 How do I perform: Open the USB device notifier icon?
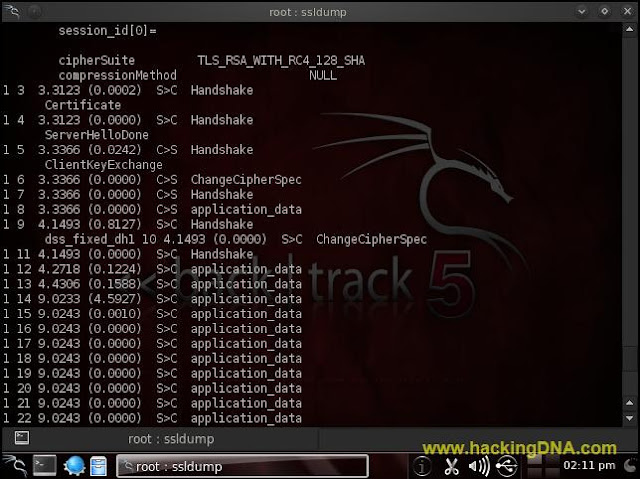(x=507, y=466)
